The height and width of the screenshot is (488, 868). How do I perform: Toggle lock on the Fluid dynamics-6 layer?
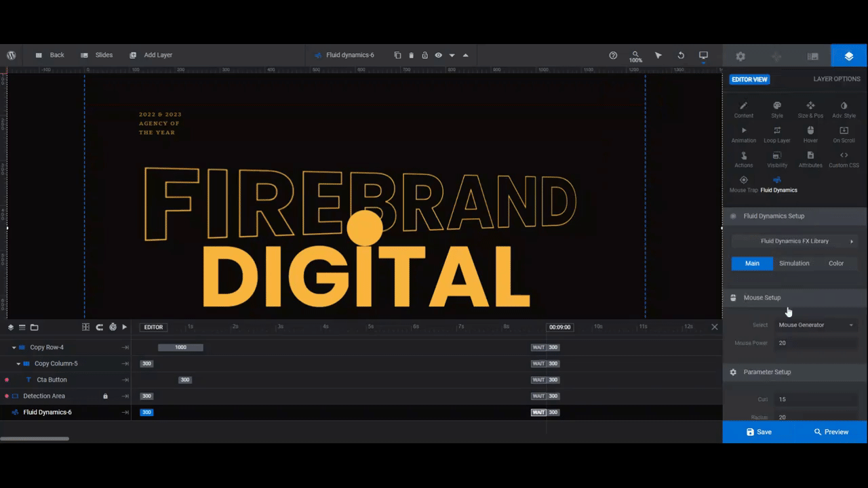click(x=425, y=55)
